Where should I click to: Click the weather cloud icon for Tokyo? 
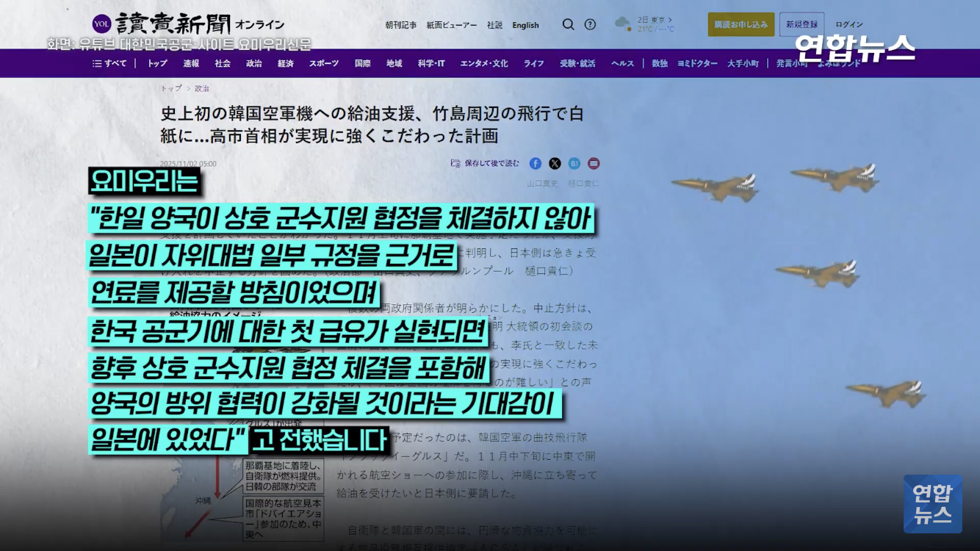pos(623,24)
